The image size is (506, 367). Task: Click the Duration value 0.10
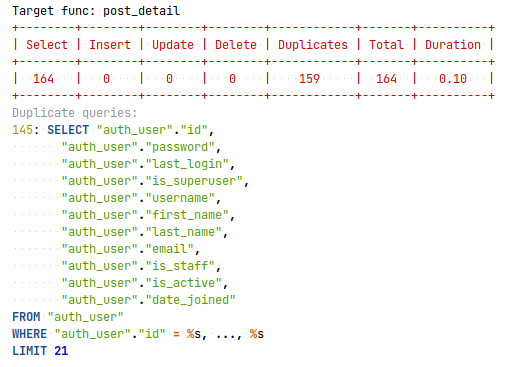(x=453, y=79)
